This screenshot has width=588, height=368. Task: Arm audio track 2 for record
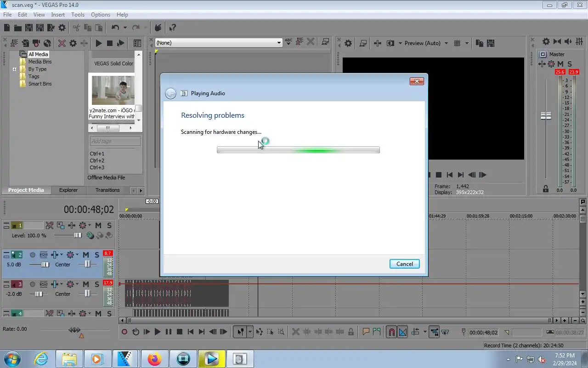pyautogui.click(x=33, y=255)
